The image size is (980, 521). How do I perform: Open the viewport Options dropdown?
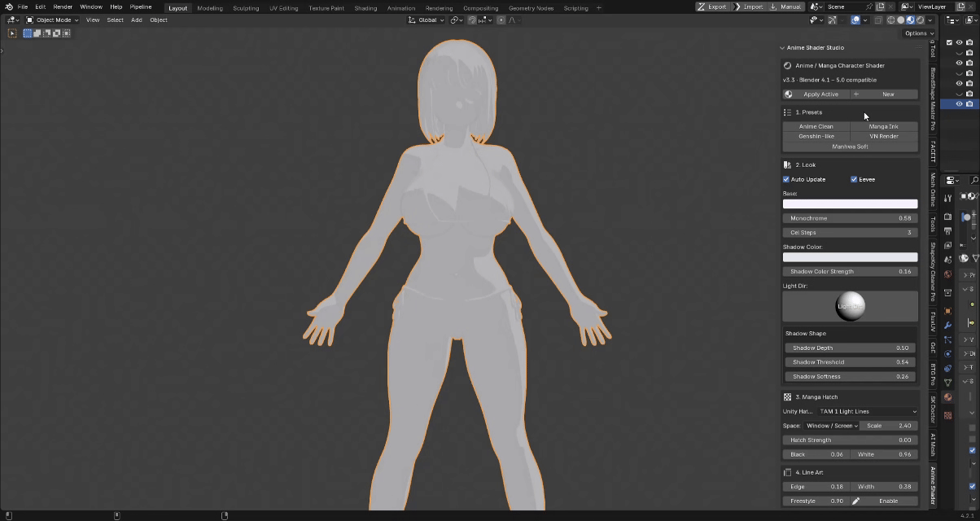point(919,33)
